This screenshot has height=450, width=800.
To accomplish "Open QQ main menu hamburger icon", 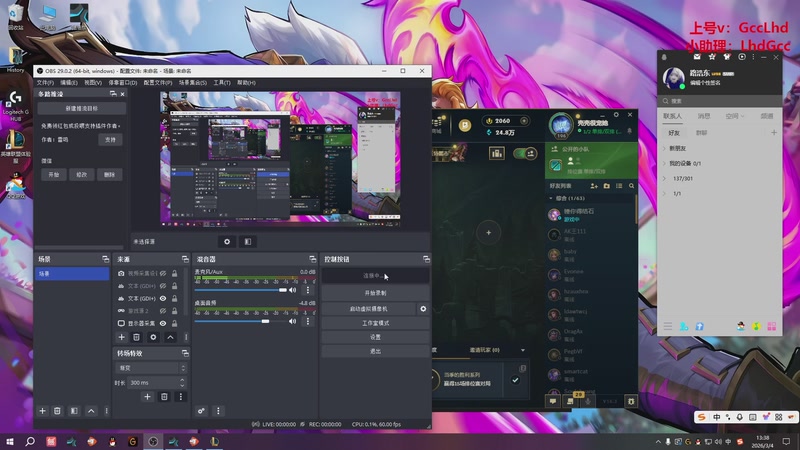I will [x=667, y=326].
